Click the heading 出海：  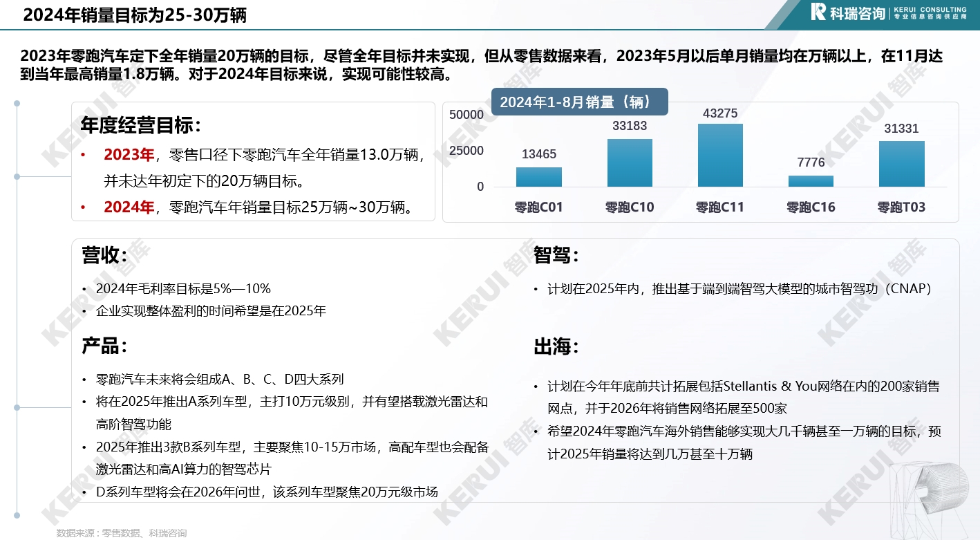[x=556, y=346]
